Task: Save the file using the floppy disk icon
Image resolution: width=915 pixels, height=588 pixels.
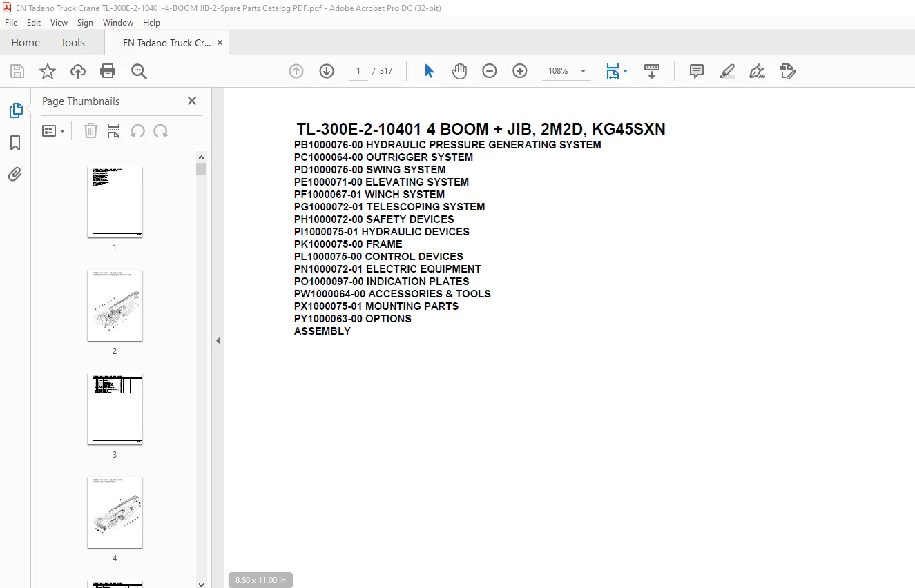Action: (17, 71)
